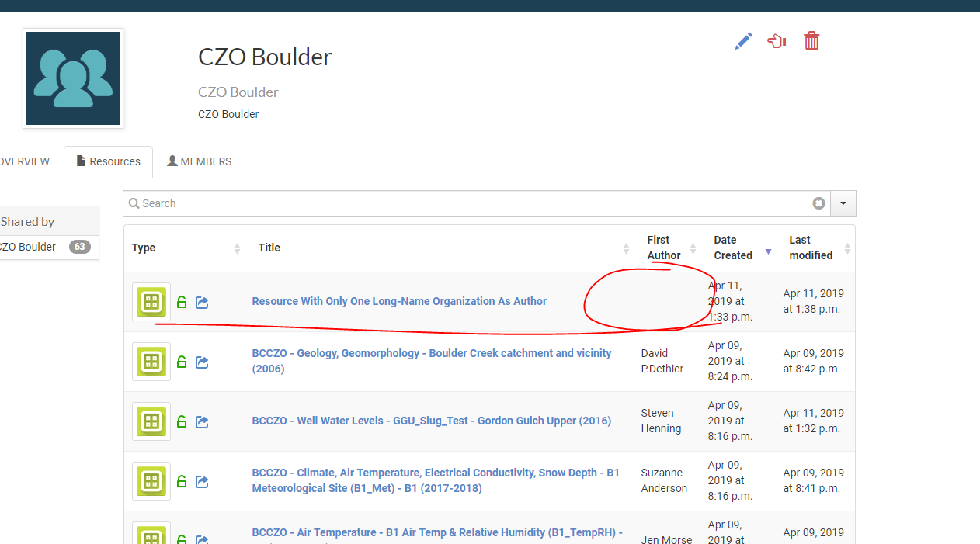Open the search options dropdown arrow
The width and height of the screenshot is (980, 544).
(843, 203)
